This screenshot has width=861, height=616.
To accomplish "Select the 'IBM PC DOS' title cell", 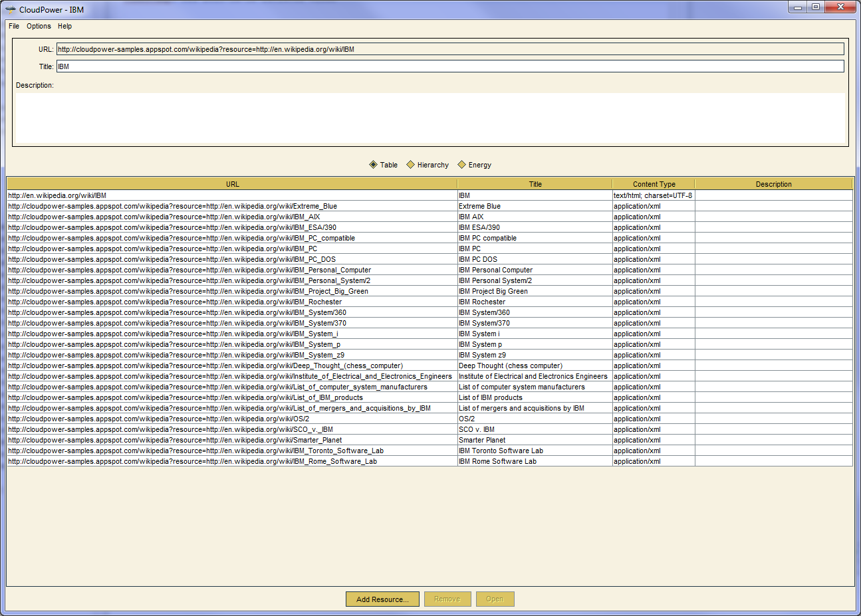I will coord(535,259).
